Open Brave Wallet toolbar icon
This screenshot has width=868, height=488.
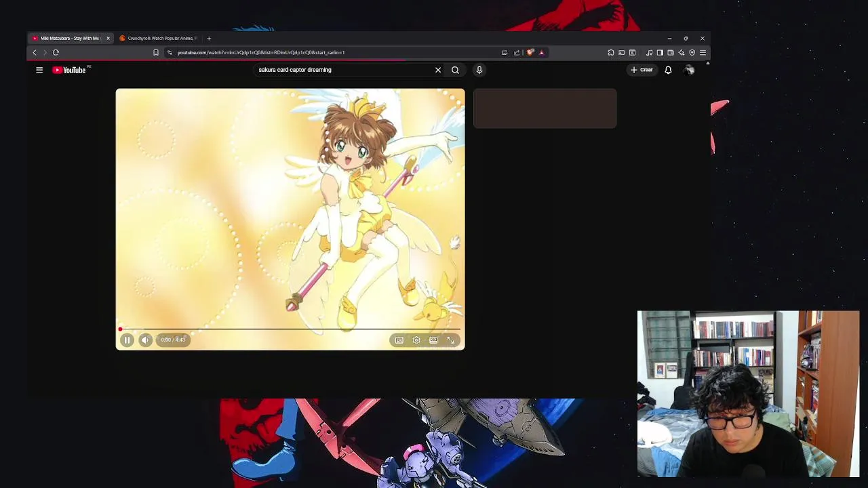coord(671,52)
